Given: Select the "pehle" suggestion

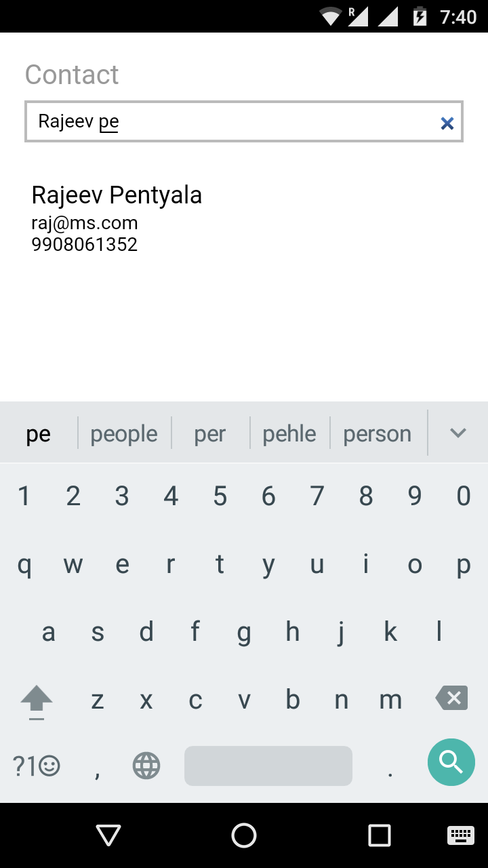Looking at the screenshot, I should [x=289, y=434].
